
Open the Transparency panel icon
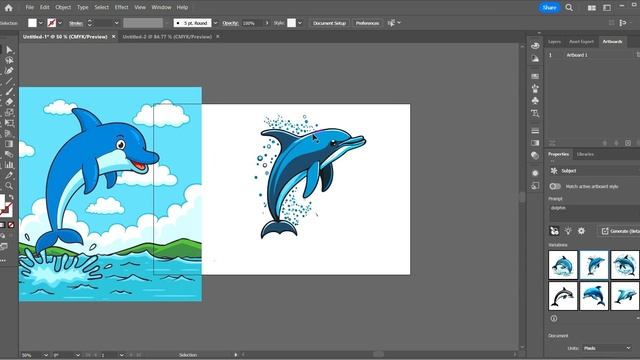[535, 155]
